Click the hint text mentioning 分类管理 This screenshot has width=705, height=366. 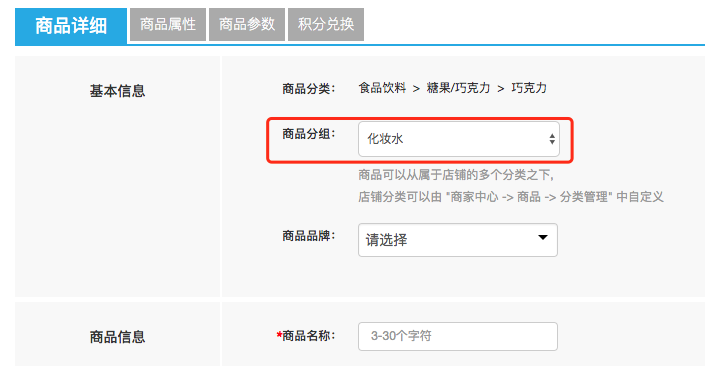[x=511, y=196]
